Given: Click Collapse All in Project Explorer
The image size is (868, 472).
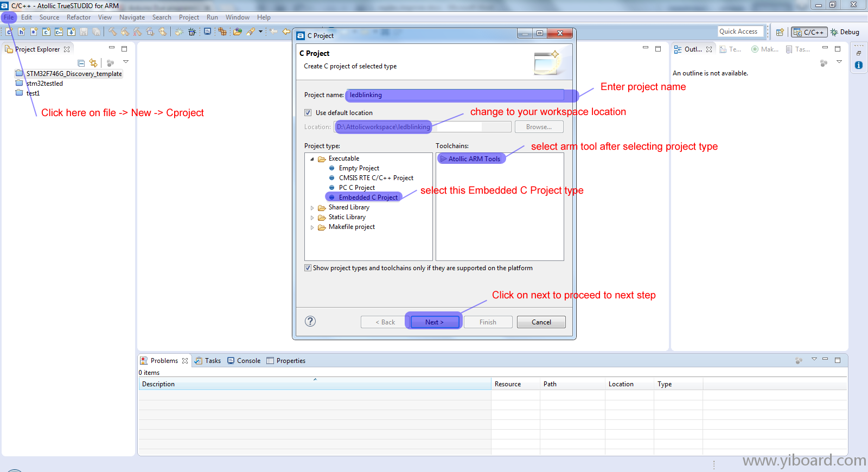Looking at the screenshot, I should [x=81, y=63].
